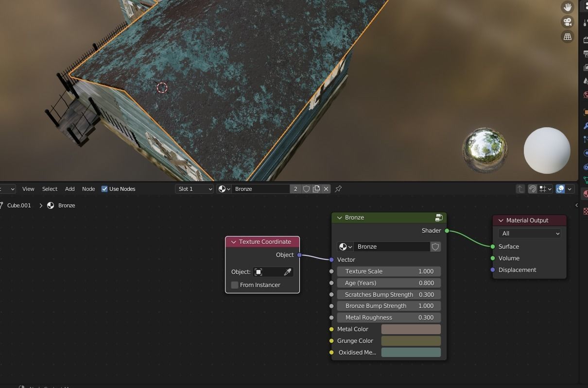
Task: Open Material properties tab in Properties editor
Action: (x=585, y=194)
